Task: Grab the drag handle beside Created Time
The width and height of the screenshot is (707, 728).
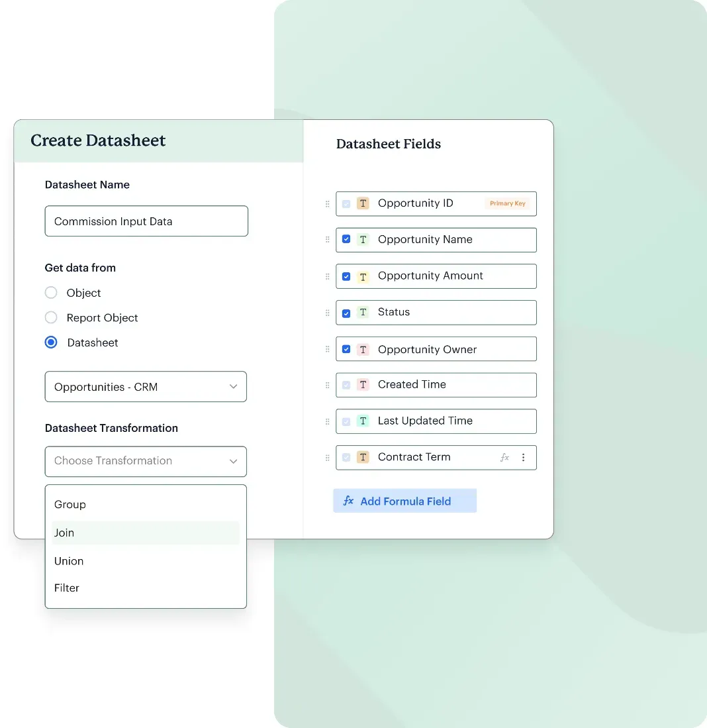Action: coord(327,384)
